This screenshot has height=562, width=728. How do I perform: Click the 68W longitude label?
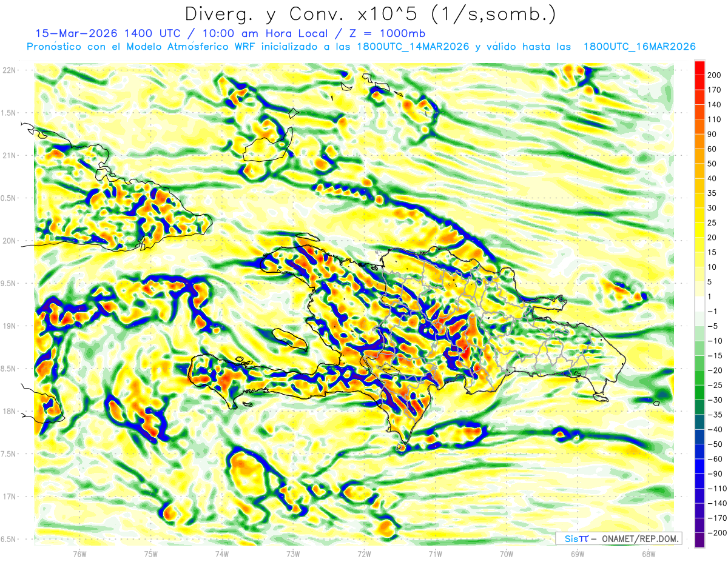(649, 554)
